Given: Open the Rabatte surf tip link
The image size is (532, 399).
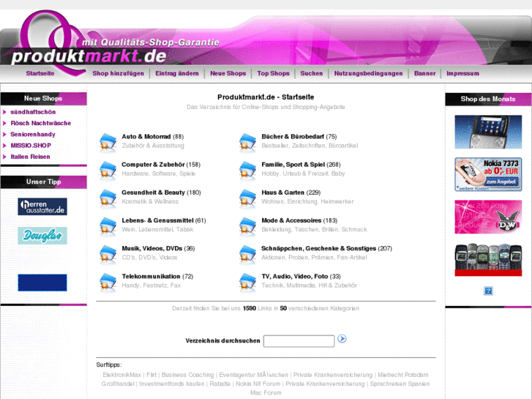Looking at the screenshot, I should pyautogui.click(x=220, y=384).
